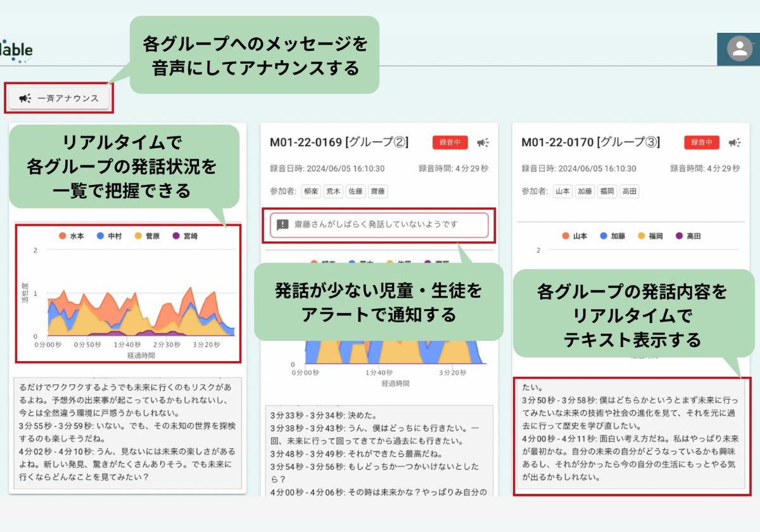Toggle 水本 series in chart legend

point(71,236)
